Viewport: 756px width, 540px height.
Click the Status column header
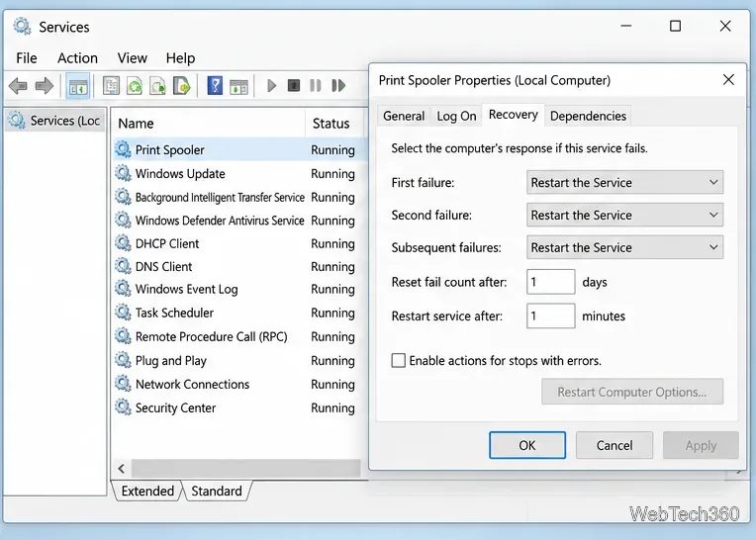(x=336, y=124)
